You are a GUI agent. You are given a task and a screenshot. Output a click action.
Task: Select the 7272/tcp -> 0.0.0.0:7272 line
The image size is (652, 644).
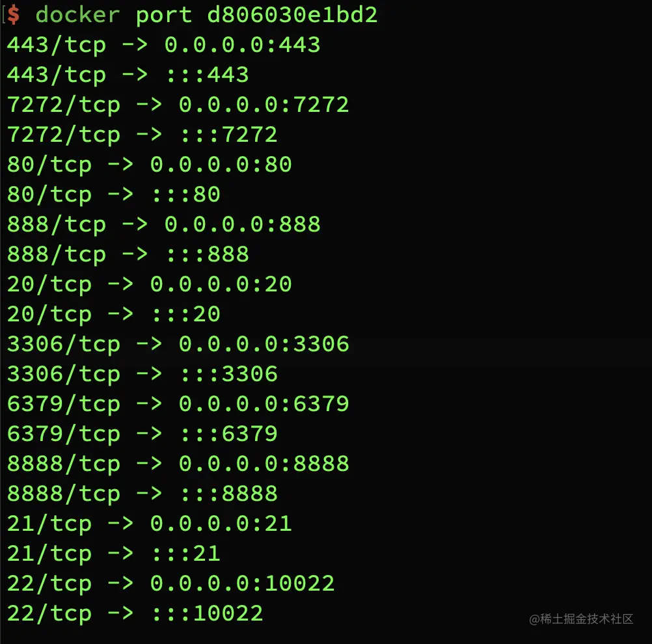(178, 105)
